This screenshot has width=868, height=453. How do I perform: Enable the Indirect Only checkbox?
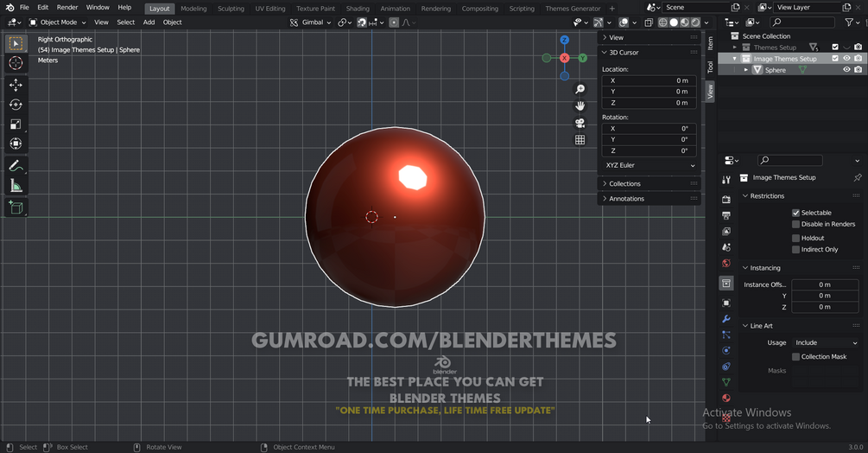[795, 250]
